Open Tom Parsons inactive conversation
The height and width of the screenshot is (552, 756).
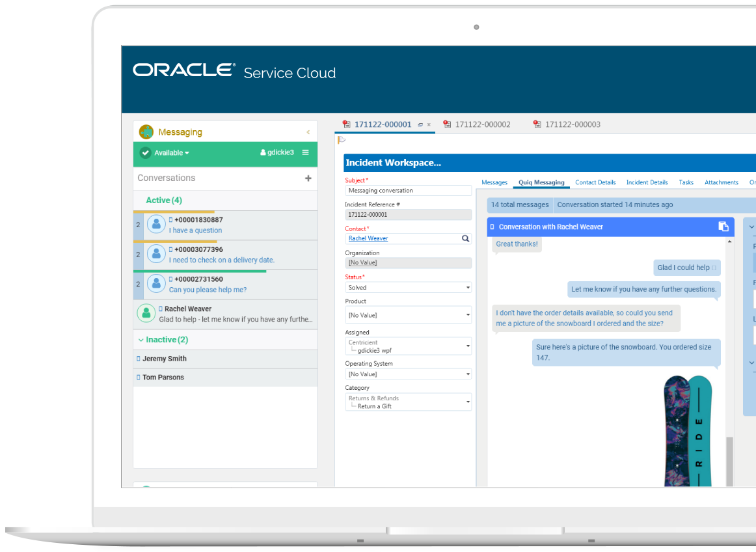[x=226, y=378]
